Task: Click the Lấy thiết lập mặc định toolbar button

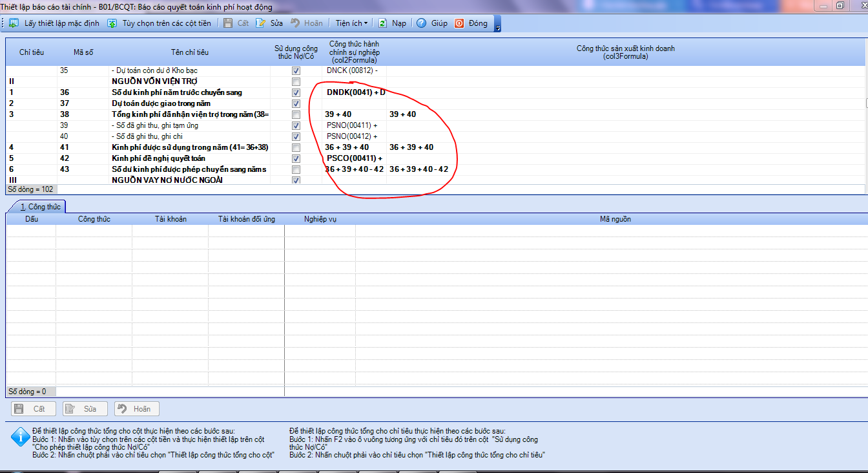Action: point(54,23)
